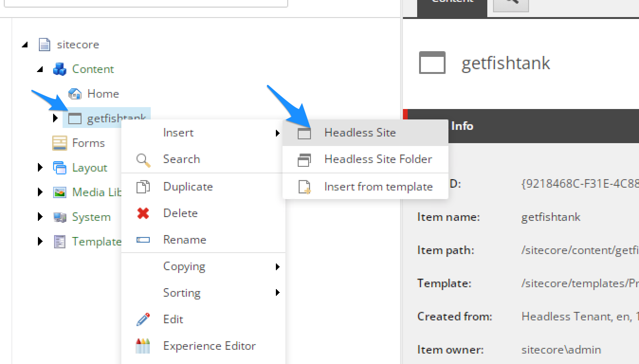
Task: Open the Sorting submenu
Action: (203, 293)
